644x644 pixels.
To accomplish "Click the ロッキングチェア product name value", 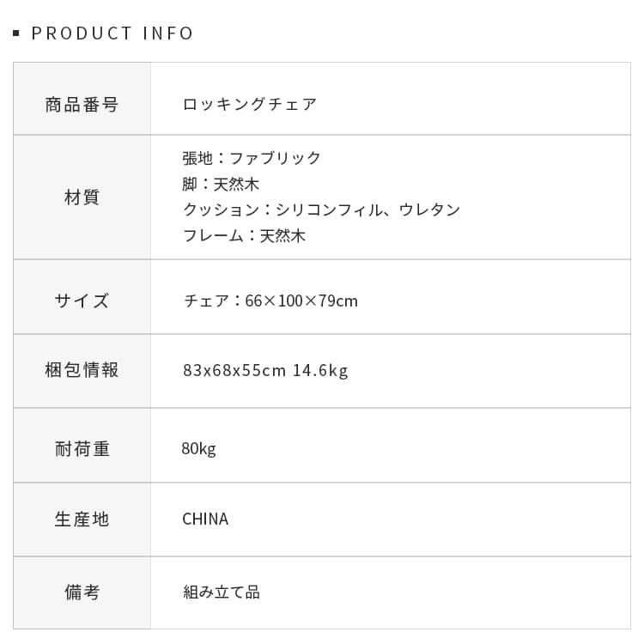I will 250,105.
